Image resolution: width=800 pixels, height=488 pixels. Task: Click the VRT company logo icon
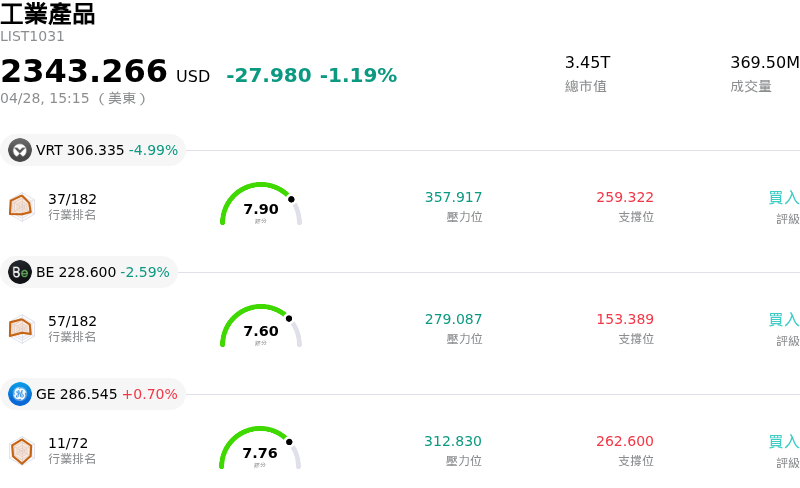(x=20, y=150)
